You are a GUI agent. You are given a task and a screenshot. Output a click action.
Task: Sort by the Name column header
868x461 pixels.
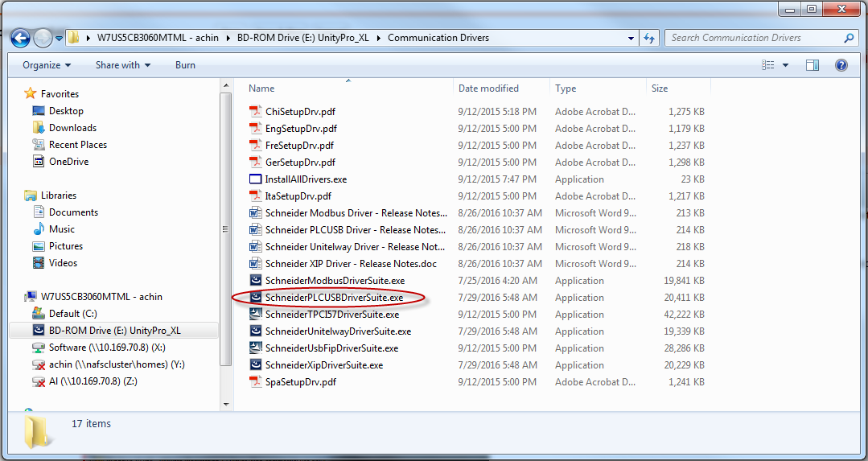(x=261, y=88)
